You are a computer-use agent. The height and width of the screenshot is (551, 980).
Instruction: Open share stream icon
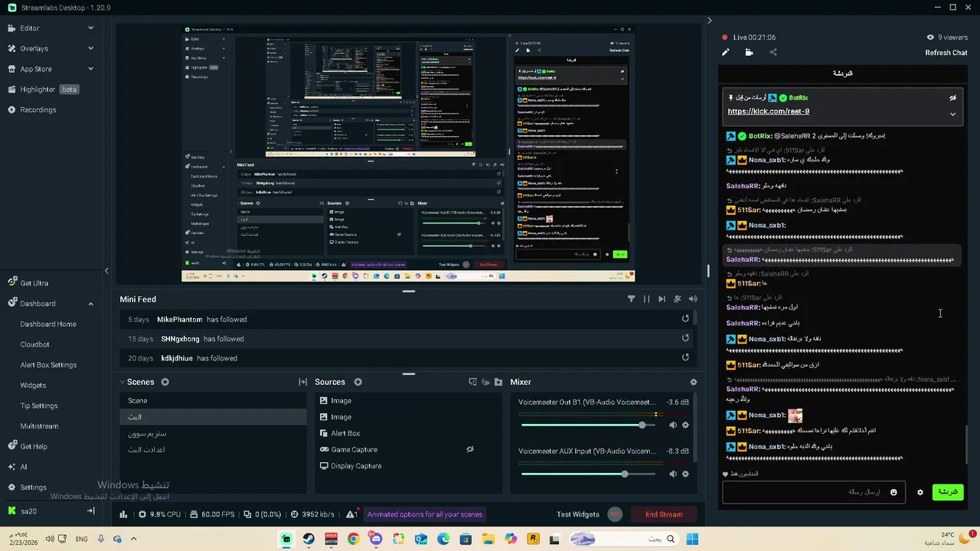(x=773, y=53)
